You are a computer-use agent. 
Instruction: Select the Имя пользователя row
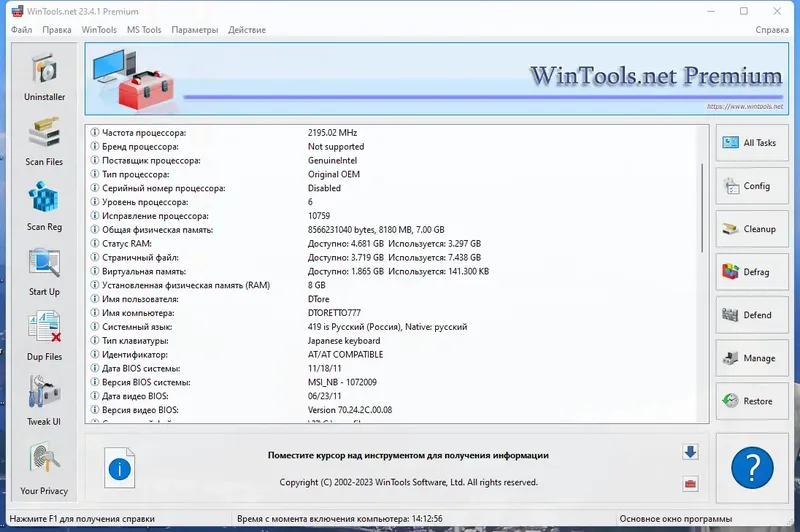point(392,299)
